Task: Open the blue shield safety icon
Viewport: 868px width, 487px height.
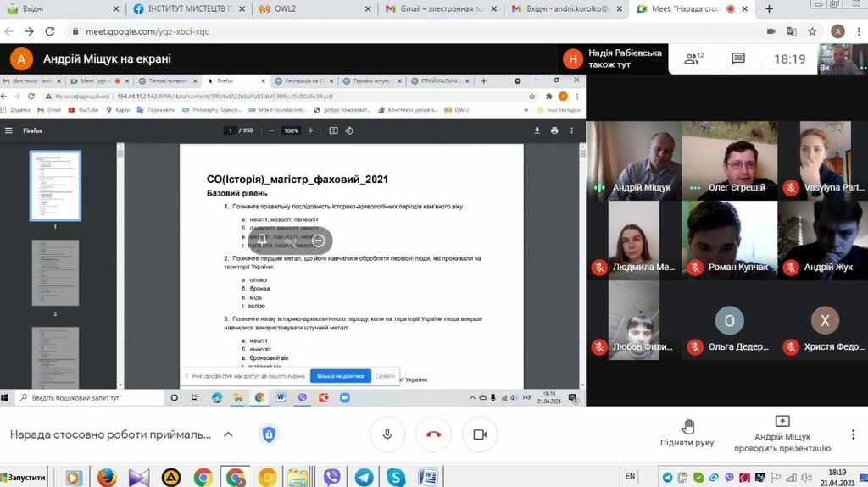Action: point(269,434)
